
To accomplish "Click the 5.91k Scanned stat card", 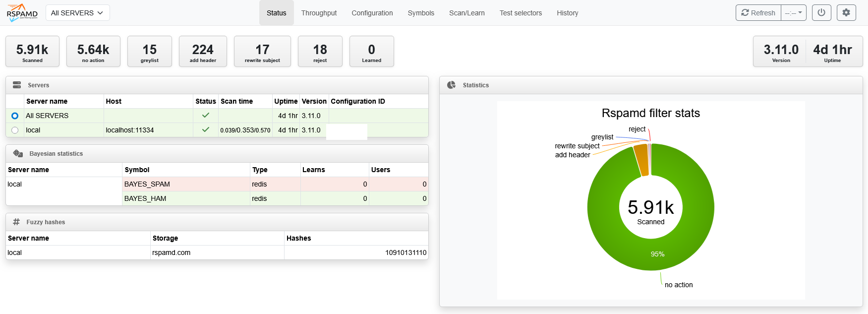I will [32, 51].
